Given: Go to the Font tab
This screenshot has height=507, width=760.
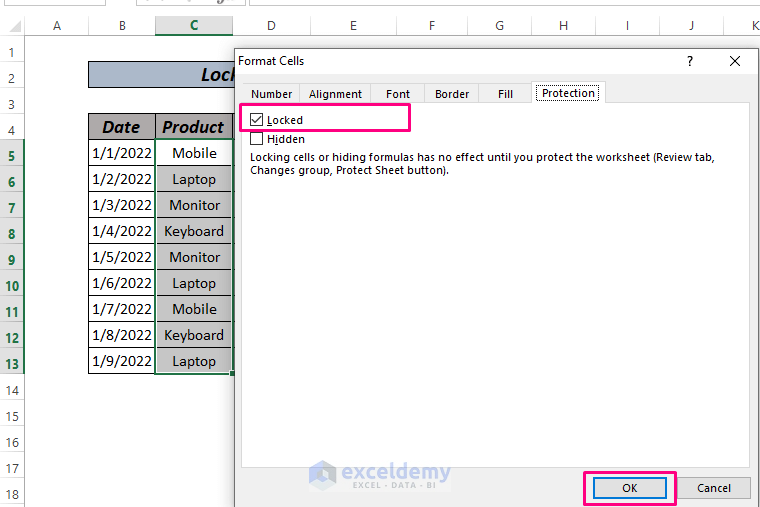Looking at the screenshot, I should pyautogui.click(x=398, y=94).
